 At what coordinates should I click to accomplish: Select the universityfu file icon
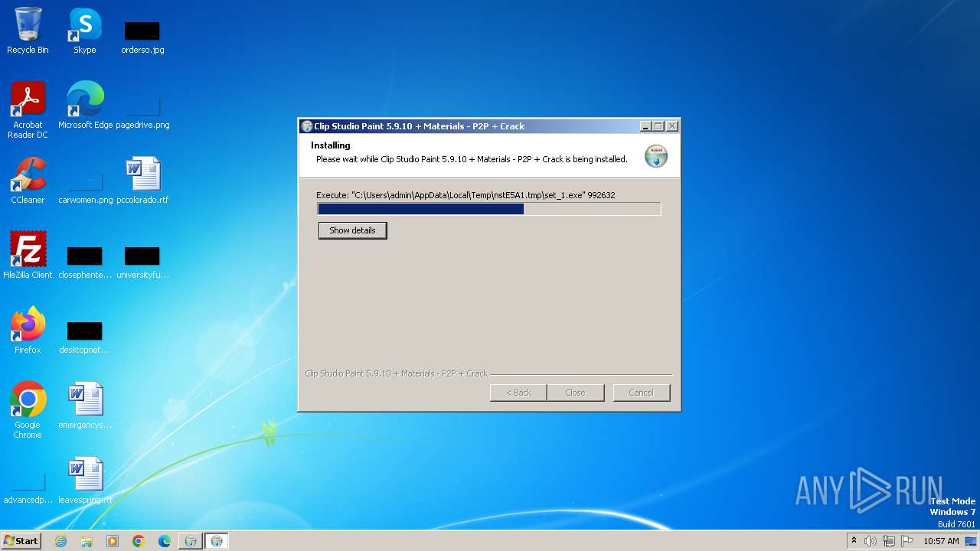tap(142, 262)
